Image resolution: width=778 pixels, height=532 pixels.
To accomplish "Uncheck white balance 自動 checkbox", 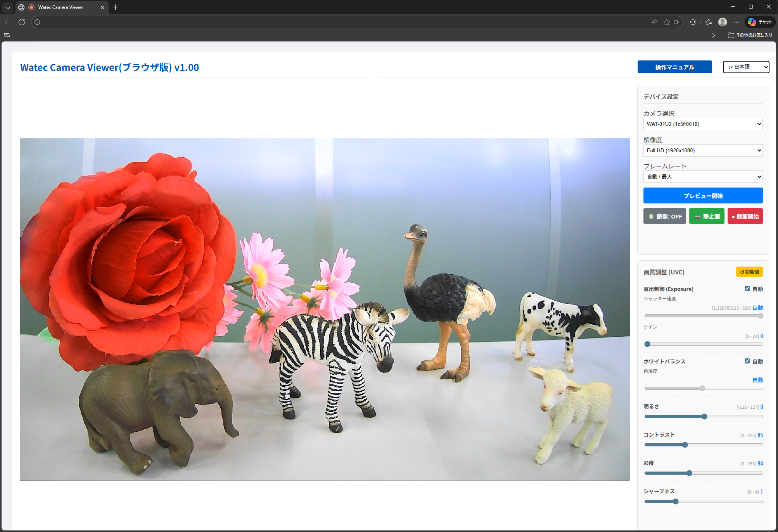I will [x=747, y=361].
